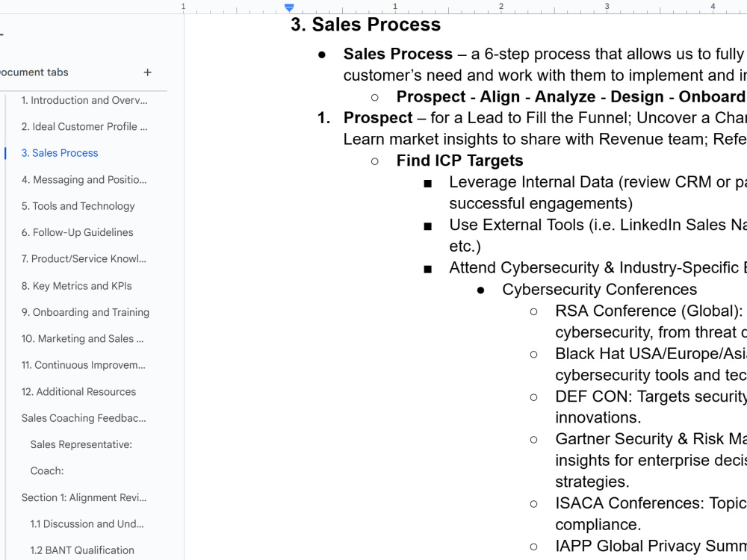747x560 pixels.
Task: Click 'IAPP Global Privacy Summ' item
Action: [651, 546]
